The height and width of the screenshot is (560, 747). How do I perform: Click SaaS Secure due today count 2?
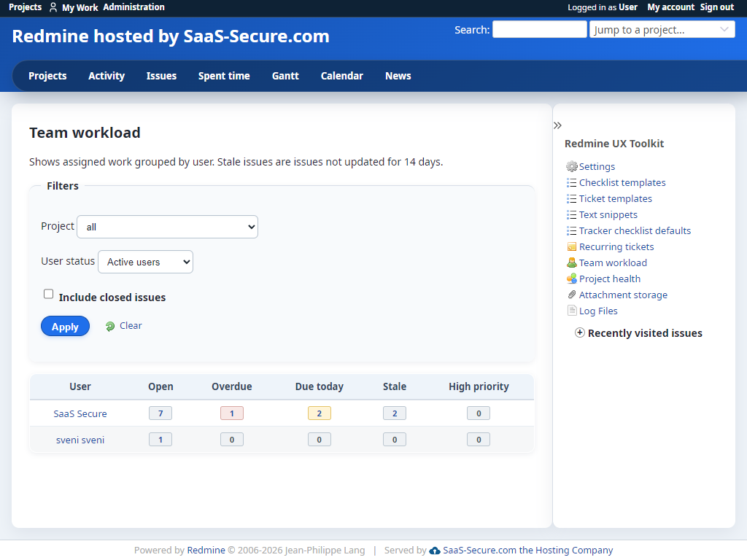pyautogui.click(x=320, y=413)
